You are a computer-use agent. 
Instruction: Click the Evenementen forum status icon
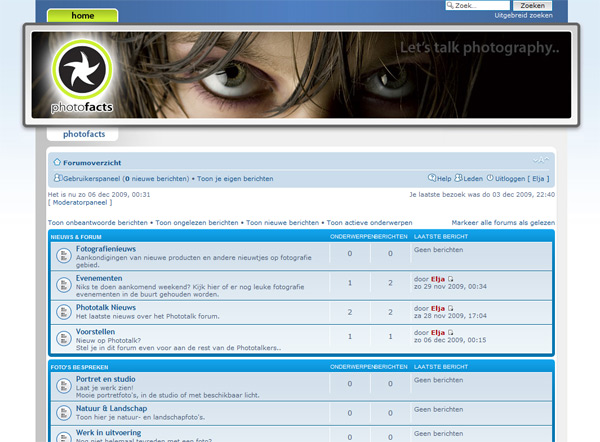pyautogui.click(x=64, y=285)
